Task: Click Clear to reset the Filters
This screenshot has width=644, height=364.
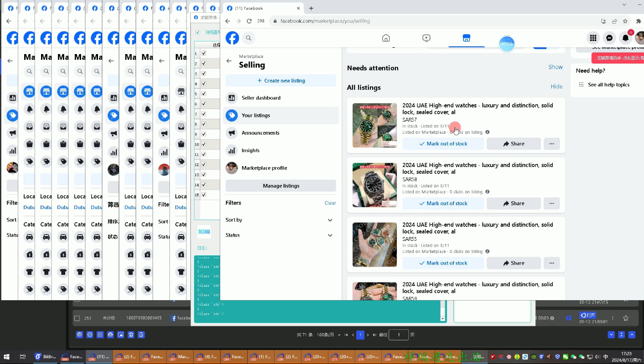Action: [330, 203]
